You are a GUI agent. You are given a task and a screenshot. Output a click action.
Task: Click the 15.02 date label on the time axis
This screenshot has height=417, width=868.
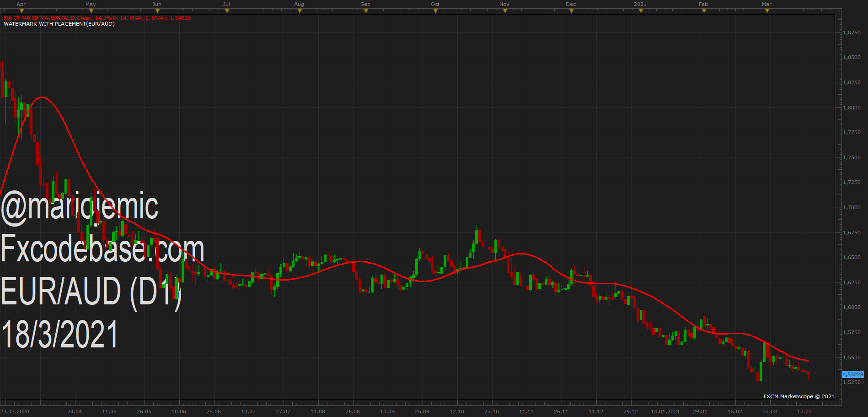(735, 412)
